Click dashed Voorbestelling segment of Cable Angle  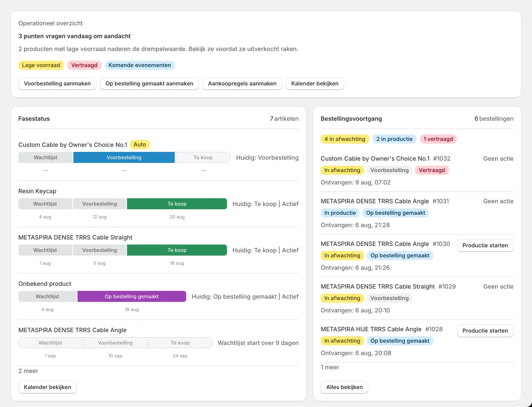click(x=115, y=343)
